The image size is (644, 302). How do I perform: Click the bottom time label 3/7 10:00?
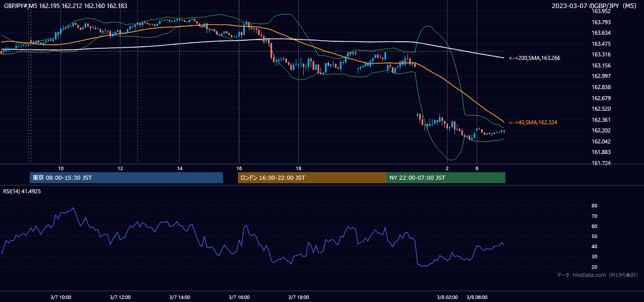[60, 297]
